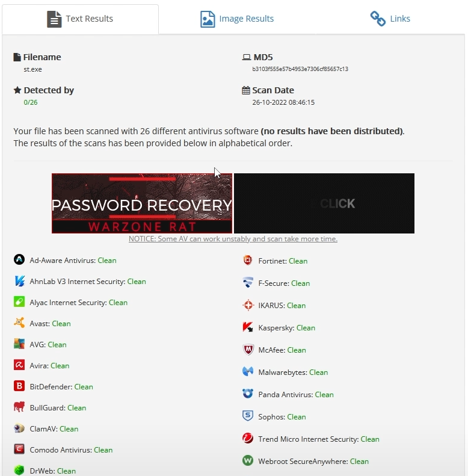Click the st.exe filename text

click(x=32, y=69)
